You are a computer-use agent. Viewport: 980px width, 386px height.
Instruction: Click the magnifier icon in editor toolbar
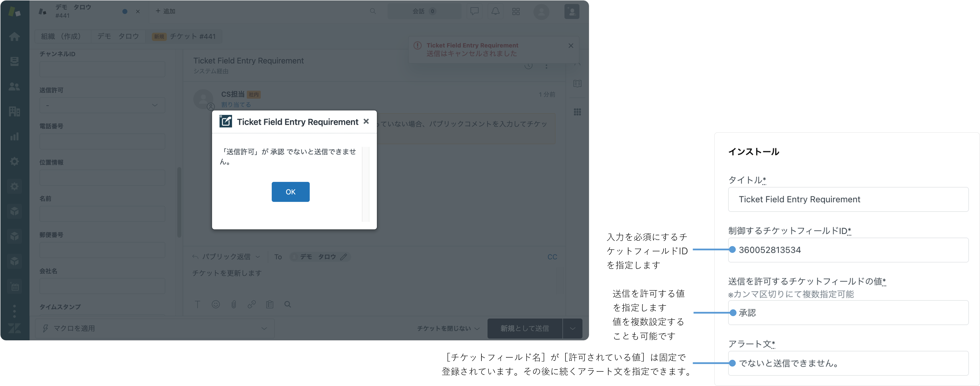[288, 304]
